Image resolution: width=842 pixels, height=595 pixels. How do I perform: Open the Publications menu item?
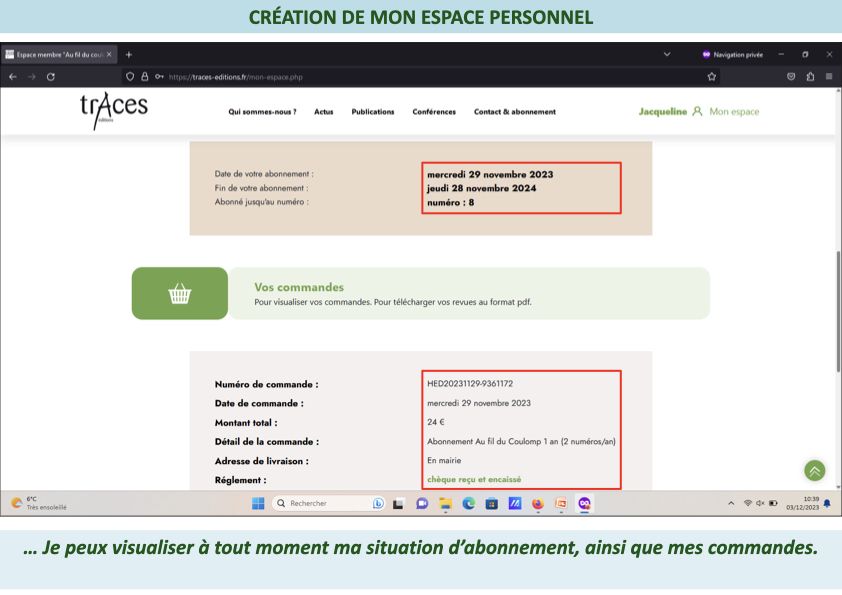click(x=373, y=112)
